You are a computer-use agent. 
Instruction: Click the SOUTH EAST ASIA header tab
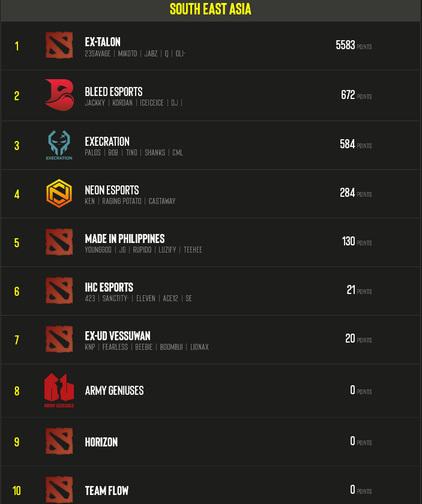click(x=211, y=9)
